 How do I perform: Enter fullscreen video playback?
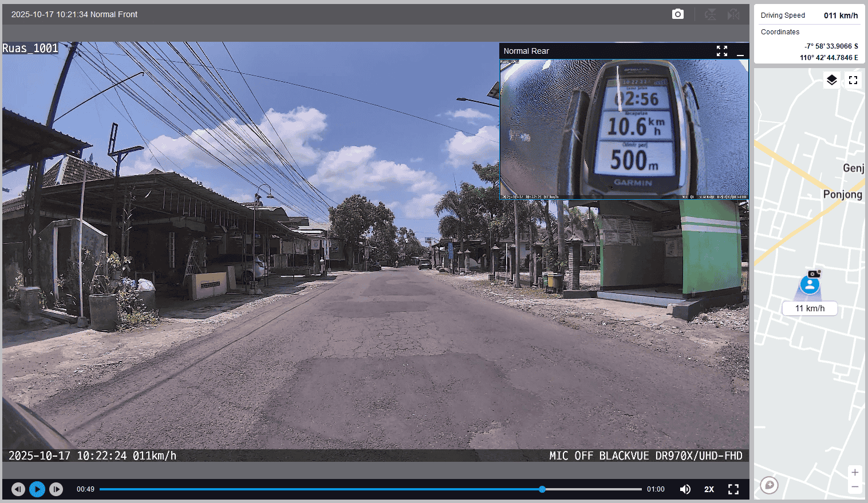[x=733, y=489]
